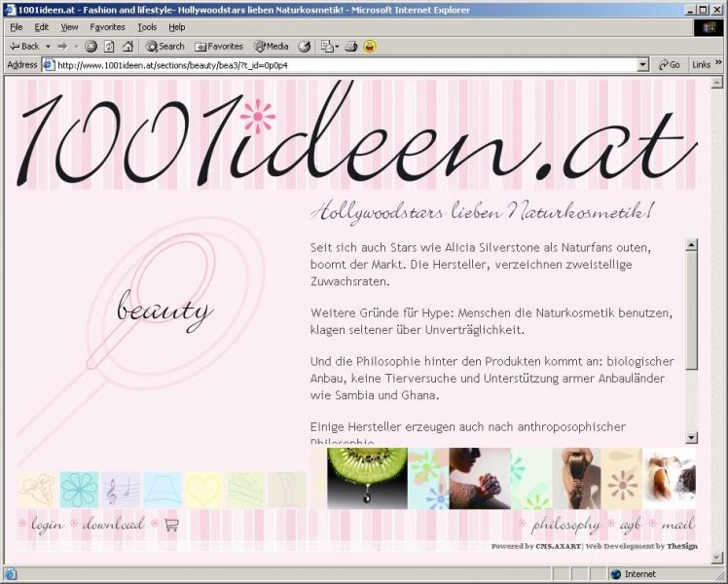Click the login link
Viewport: 728px width, 584px height.
47,525
